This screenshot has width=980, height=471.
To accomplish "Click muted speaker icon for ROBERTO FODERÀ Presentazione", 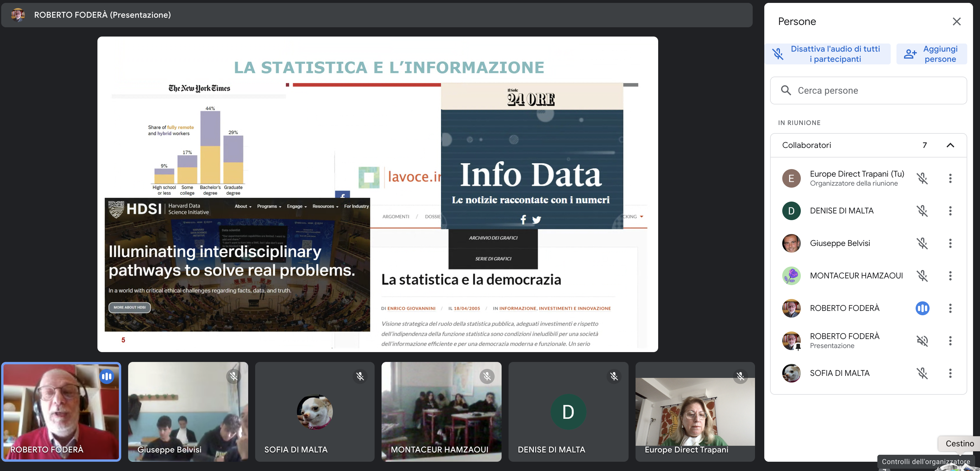I will [922, 340].
